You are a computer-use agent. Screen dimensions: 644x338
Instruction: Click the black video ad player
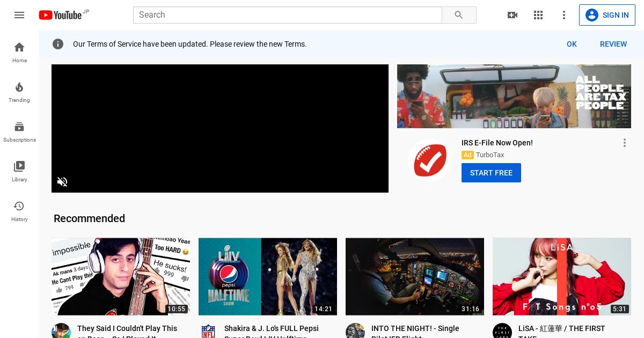tap(220, 128)
